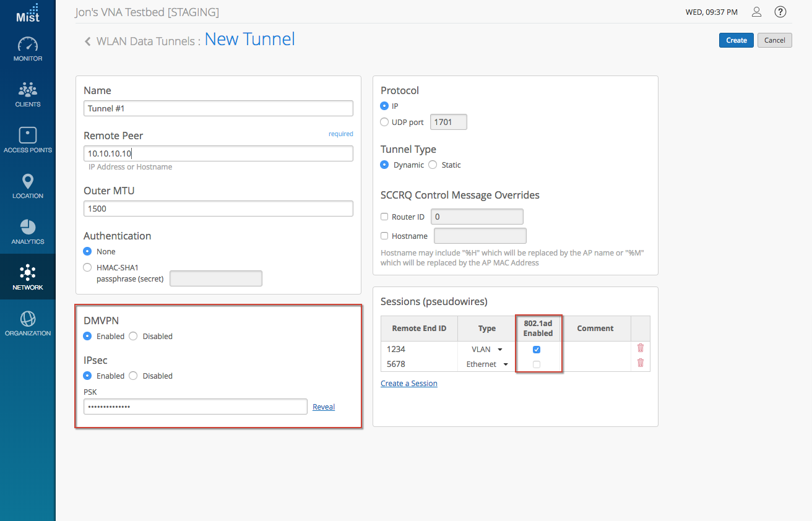The height and width of the screenshot is (521, 812).
Task: Select the Network menu item
Action: coord(28,278)
